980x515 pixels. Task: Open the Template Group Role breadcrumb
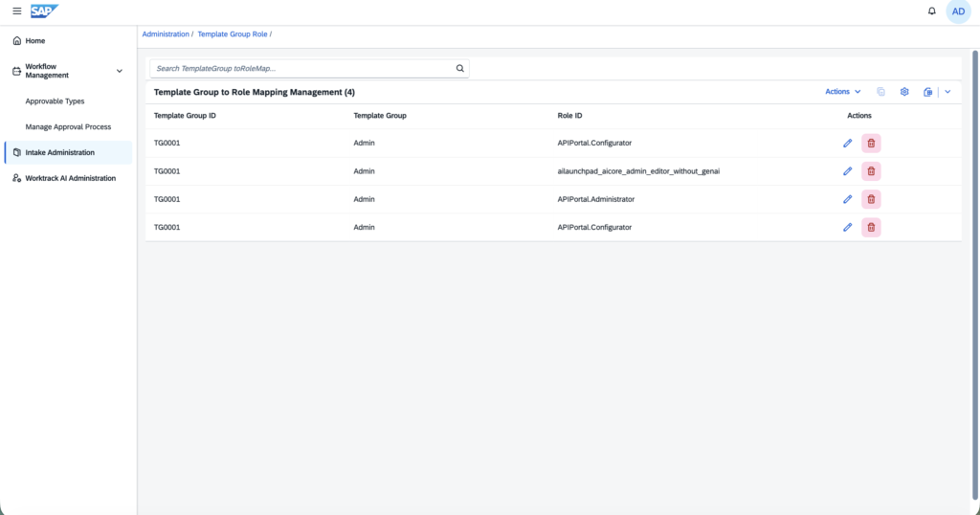click(x=233, y=34)
